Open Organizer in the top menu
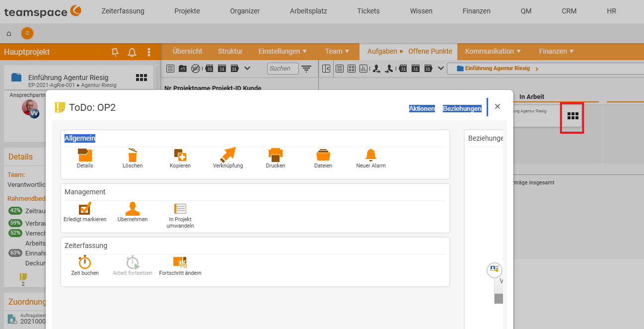Screen dimensions: 644x329 (x=245, y=11)
